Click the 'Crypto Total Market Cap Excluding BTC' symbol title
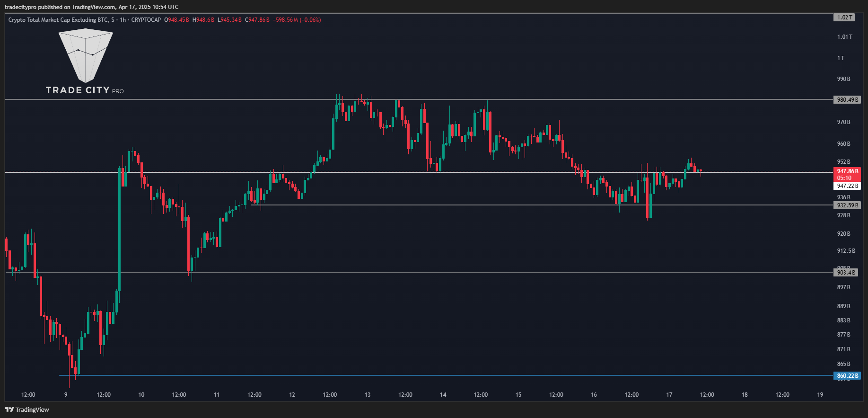Screen dimensions: 868x418 (x=58, y=20)
